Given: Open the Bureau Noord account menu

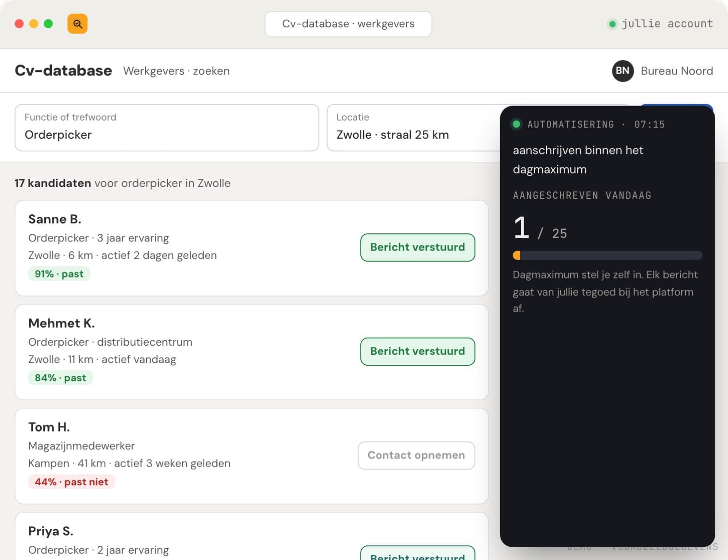Looking at the screenshot, I should (x=662, y=71).
